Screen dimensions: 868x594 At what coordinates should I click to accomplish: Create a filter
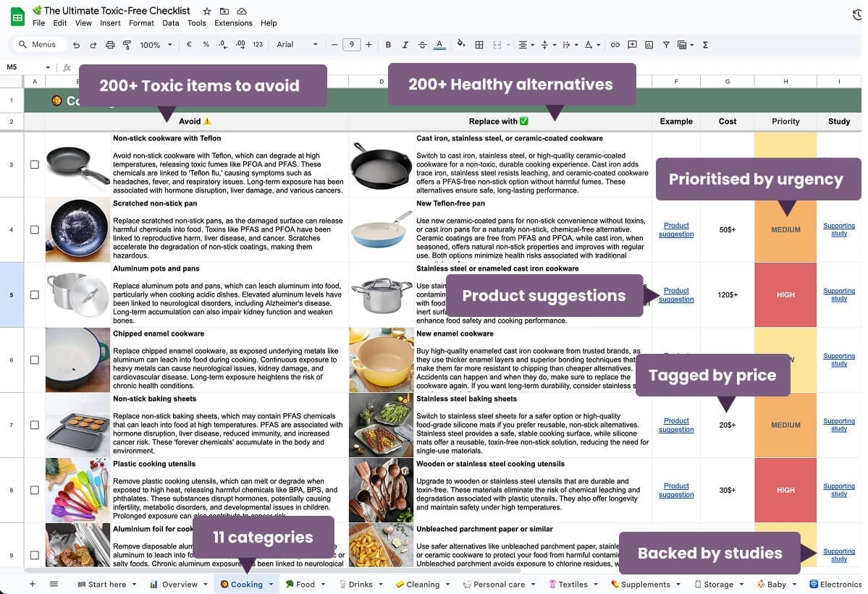point(666,45)
